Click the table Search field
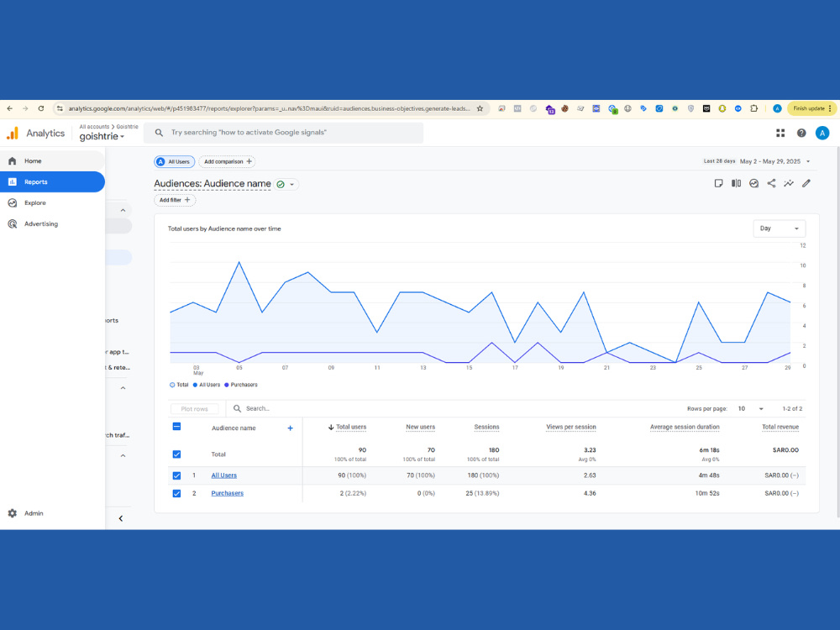 257,408
